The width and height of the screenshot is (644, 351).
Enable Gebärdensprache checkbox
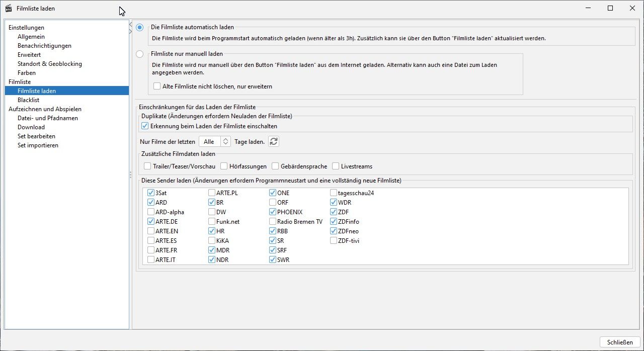275,166
